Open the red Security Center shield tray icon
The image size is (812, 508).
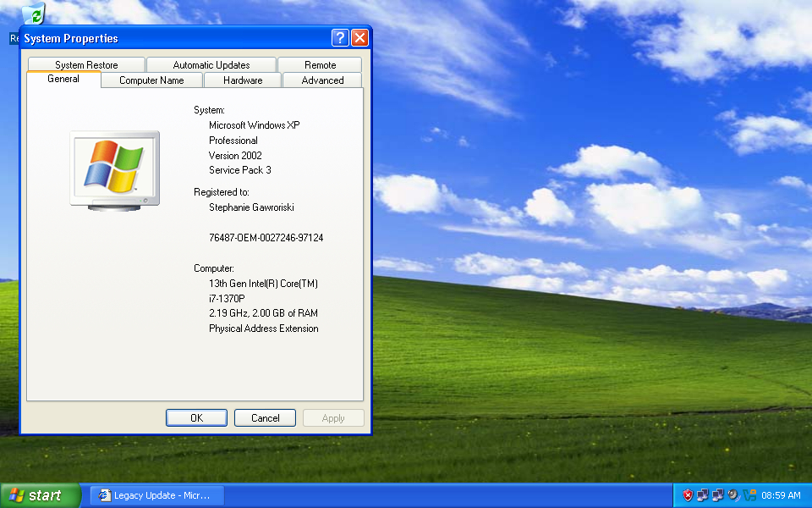(x=688, y=495)
